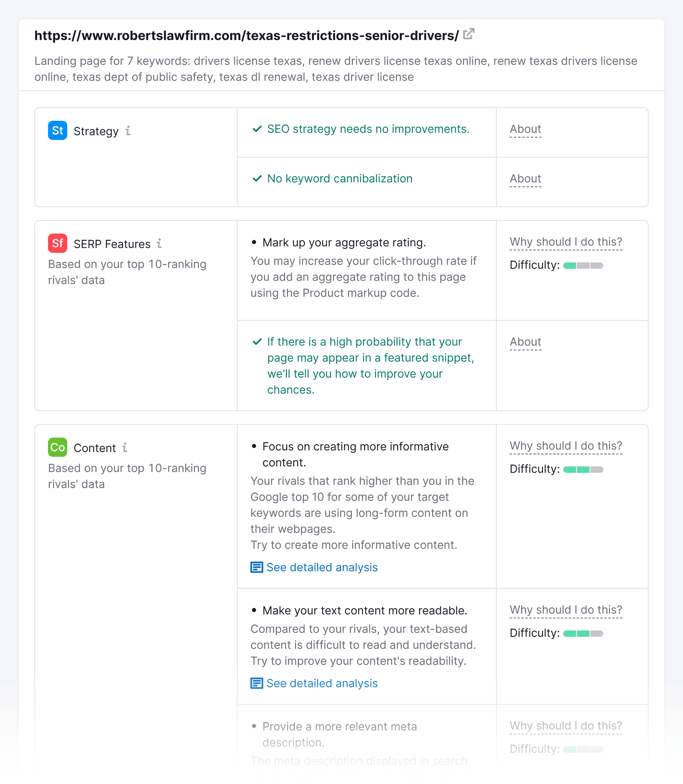Open 'Why should I do this?' for readability tip
Viewport: 683px width, 784px height.
tap(566, 610)
